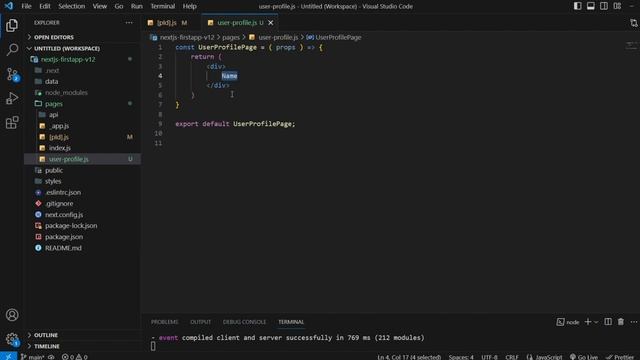Expand the public folder
The image size is (640, 360).
pyautogui.click(x=83, y=170)
